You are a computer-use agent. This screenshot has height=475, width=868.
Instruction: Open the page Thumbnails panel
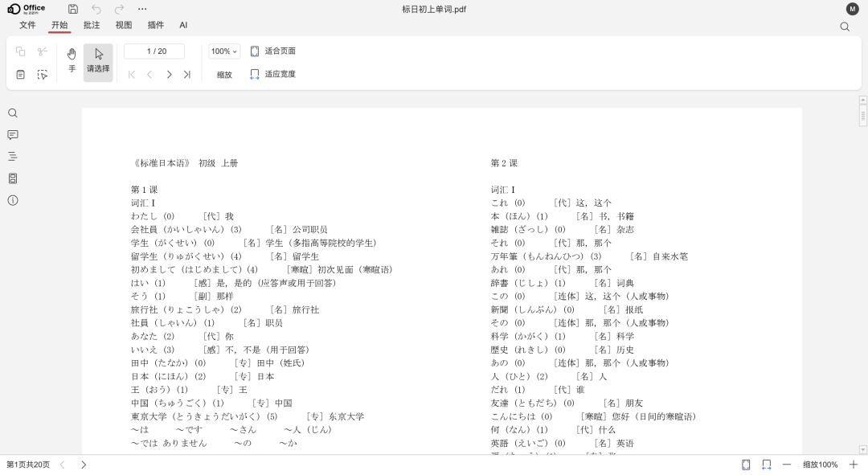pyautogui.click(x=12, y=178)
